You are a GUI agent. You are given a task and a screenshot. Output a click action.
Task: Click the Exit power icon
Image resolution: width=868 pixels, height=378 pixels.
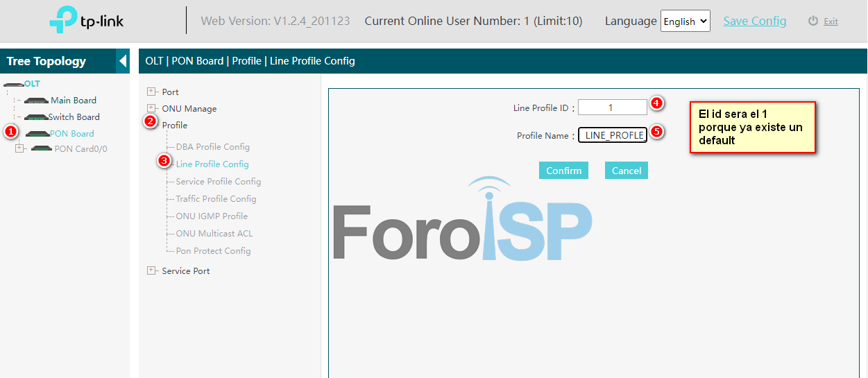[x=813, y=21]
